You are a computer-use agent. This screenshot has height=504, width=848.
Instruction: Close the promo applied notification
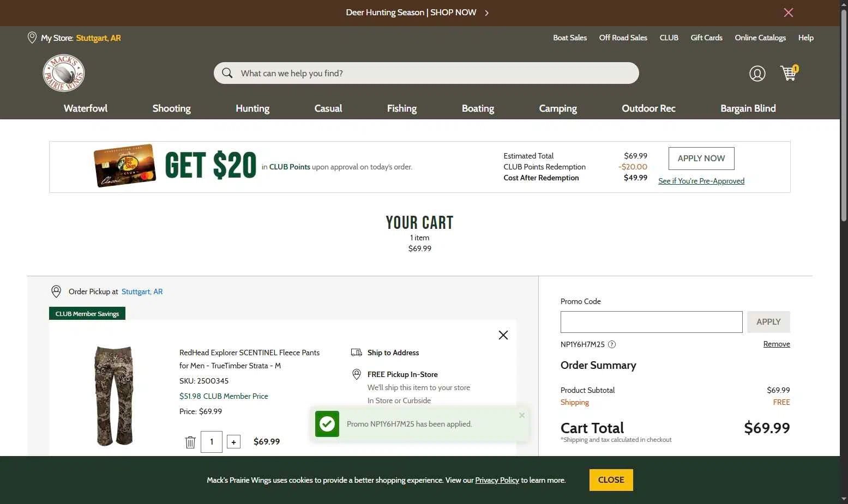click(522, 415)
